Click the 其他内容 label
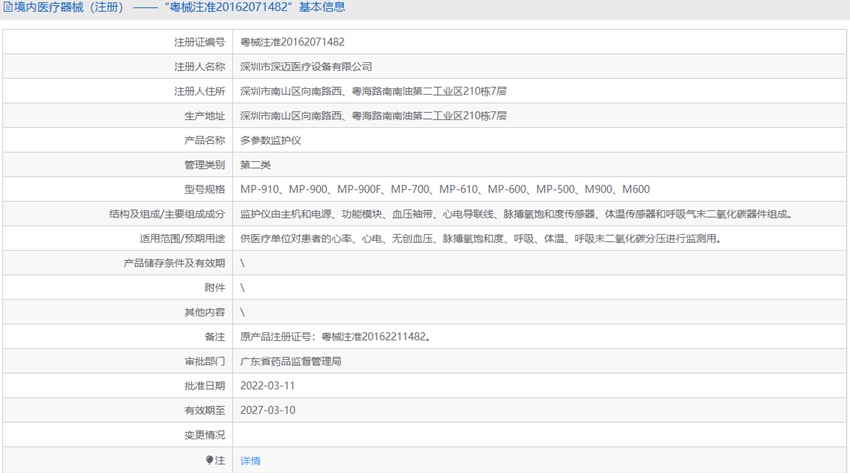This screenshot has width=850, height=473. pyautogui.click(x=204, y=312)
